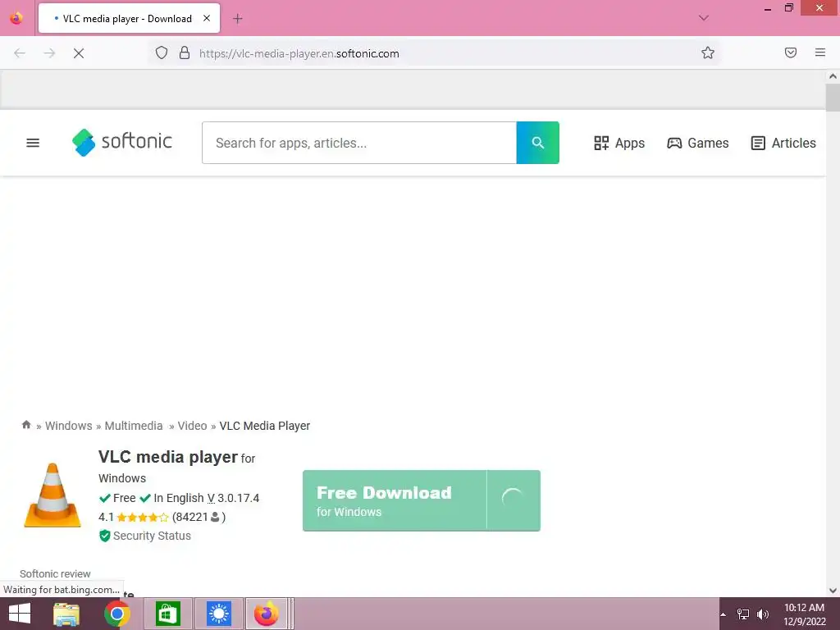This screenshot has width=840, height=630.
Task: Open the Multimedia breadcrumb link
Action: [x=134, y=426]
